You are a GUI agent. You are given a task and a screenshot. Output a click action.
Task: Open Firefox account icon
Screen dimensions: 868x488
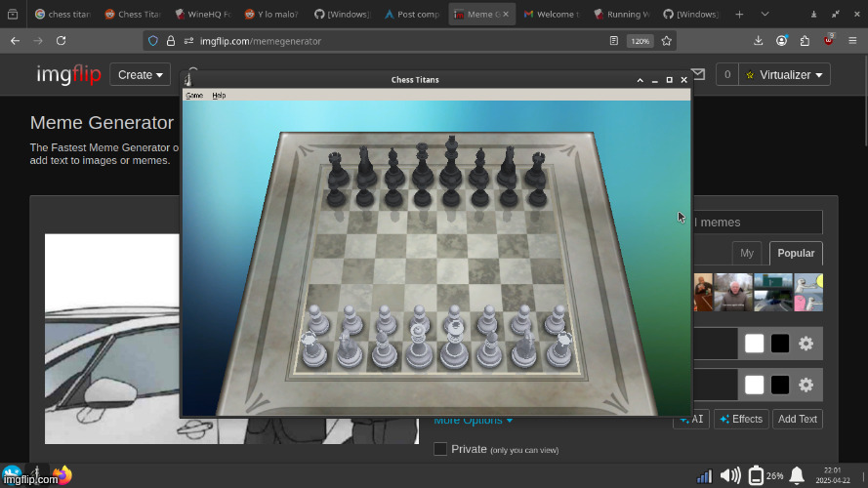coord(782,41)
